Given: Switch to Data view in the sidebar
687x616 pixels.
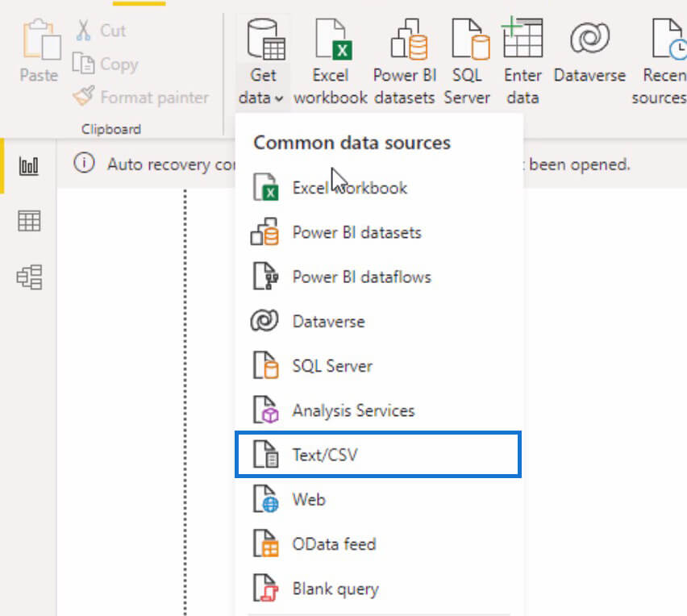Looking at the screenshot, I should point(29,221).
